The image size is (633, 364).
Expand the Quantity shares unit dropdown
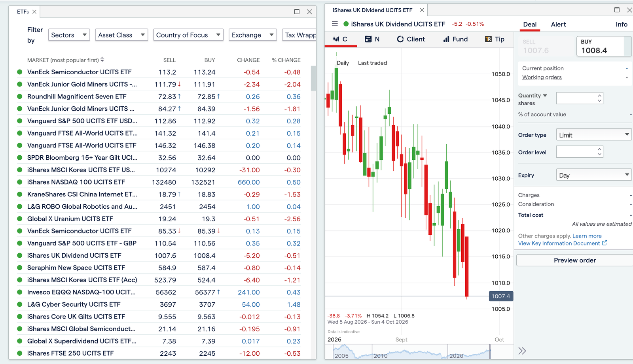(x=545, y=96)
